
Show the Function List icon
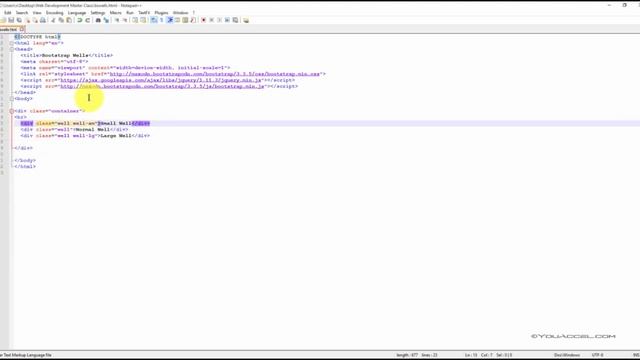193,20
